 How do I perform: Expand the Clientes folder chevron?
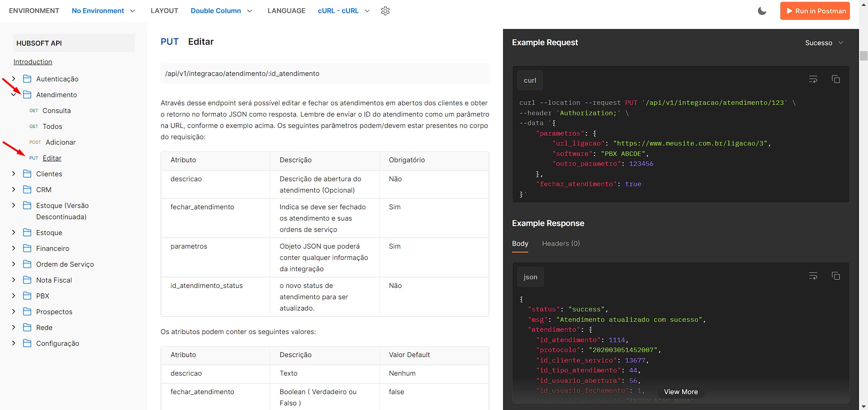14,174
